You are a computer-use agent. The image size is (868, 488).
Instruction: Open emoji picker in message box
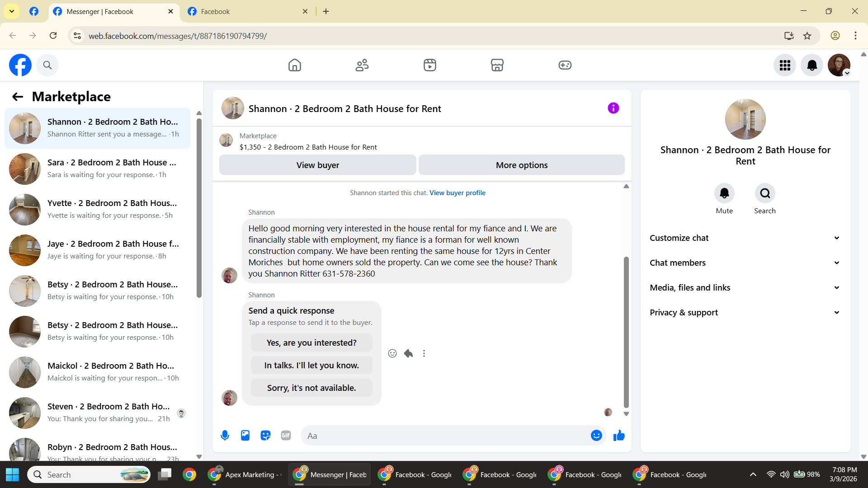tap(596, 436)
